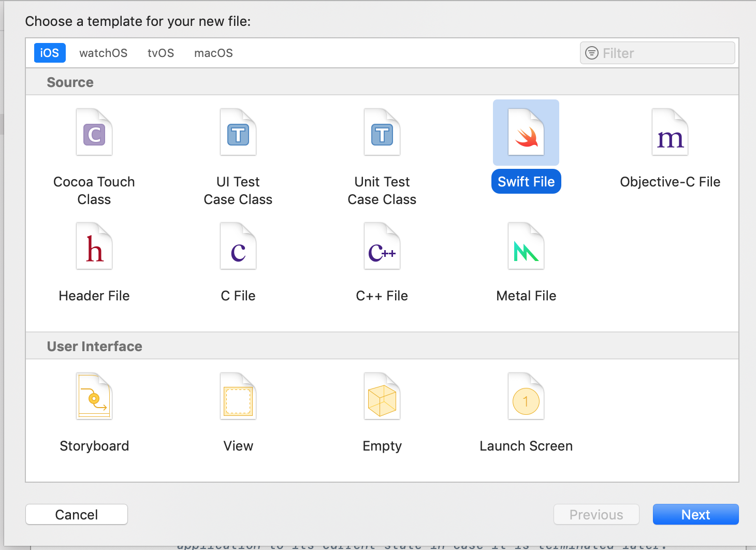Click the "Metal File" label
Screen dimensions: 756x550
pos(526,296)
